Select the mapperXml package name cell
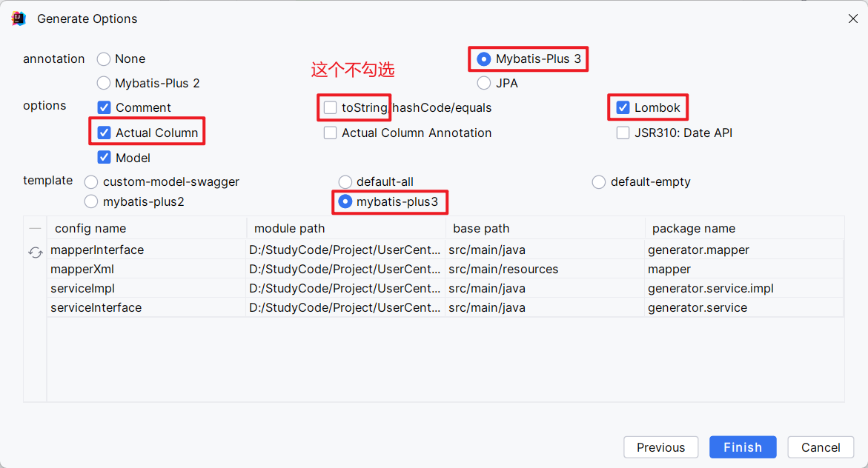This screenshot has height=468, width=868. click(x=743, y=269)
